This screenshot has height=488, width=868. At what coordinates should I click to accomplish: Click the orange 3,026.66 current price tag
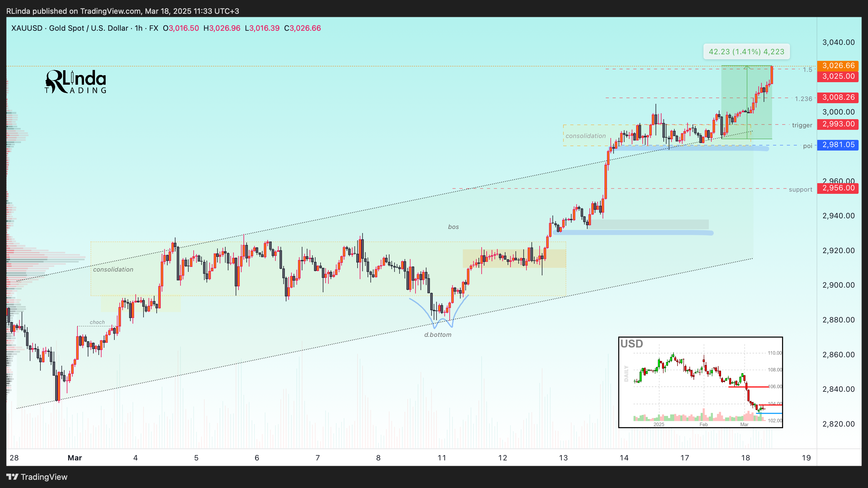tap(838, 66)
